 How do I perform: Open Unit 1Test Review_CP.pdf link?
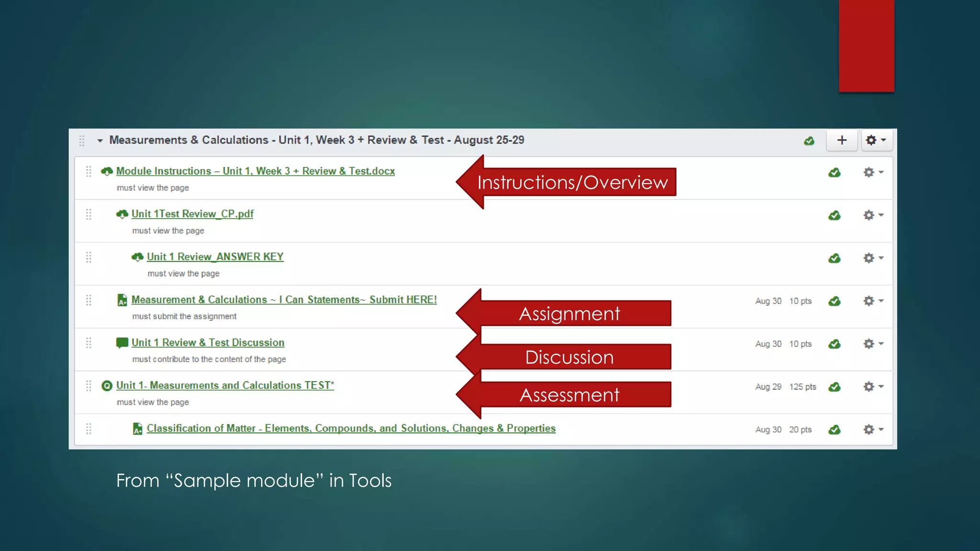coord(192,214)
